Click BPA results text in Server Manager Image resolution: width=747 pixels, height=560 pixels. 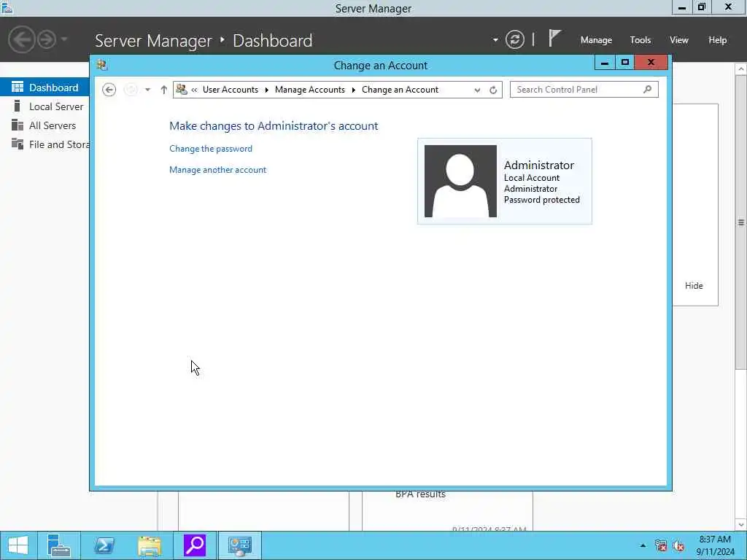click(x=420, y=494)
